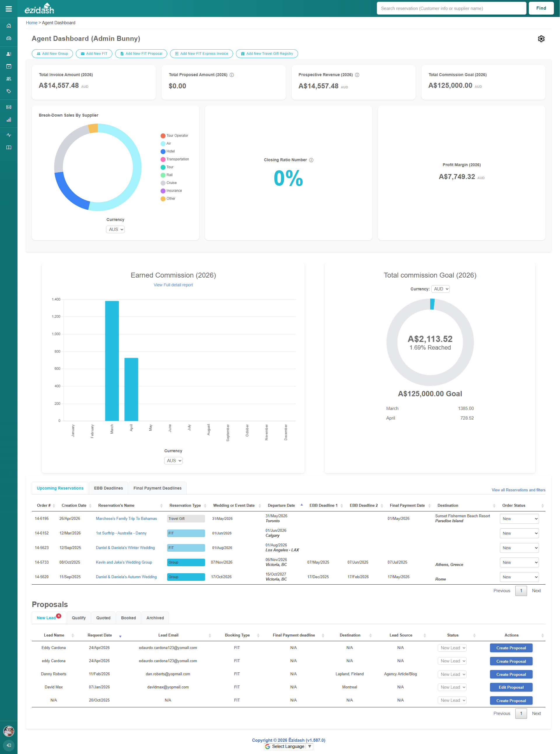This screenshot has width=560, height=754.
Task: Open the contact list icon in sidebar
Action: pos(9,54)
